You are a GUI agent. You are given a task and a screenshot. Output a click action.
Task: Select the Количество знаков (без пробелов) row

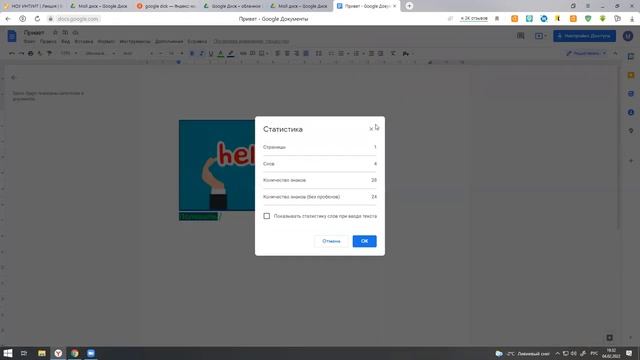tap(320, 197)
